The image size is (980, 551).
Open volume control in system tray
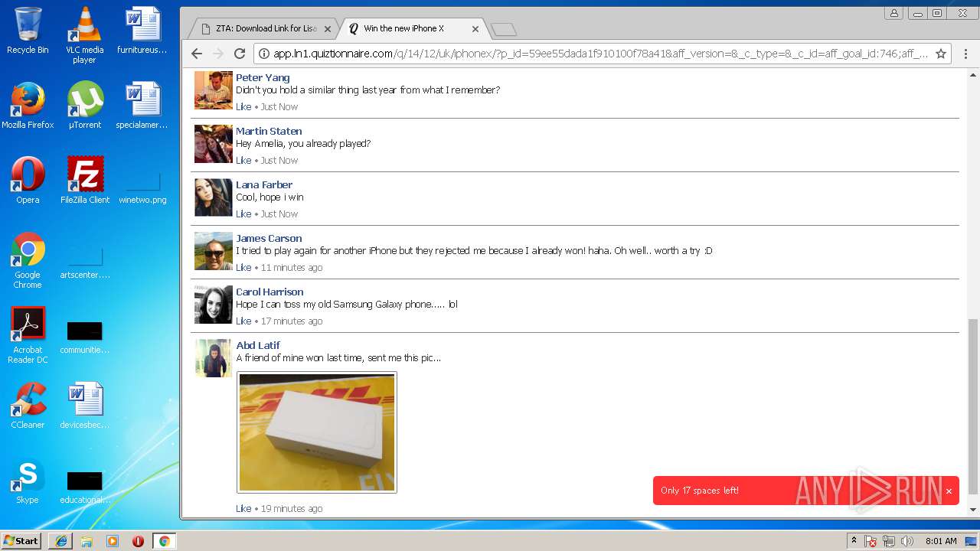[907, 541]
